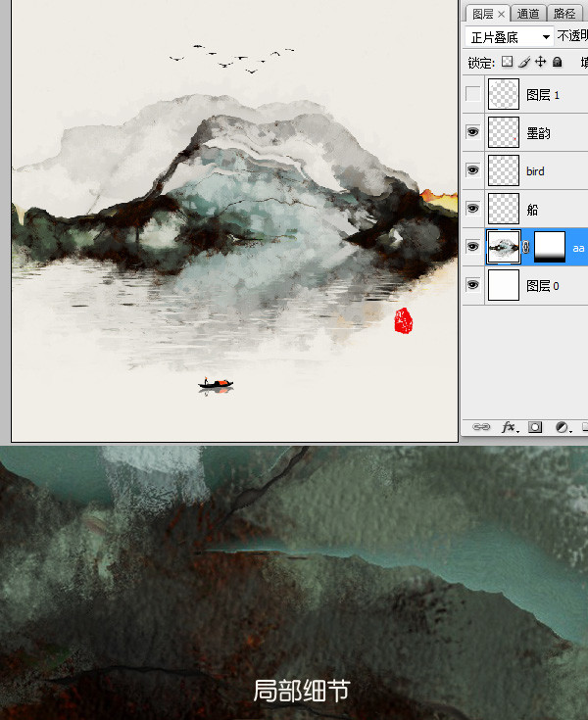
Task: Hide the bird layer
Action: point(472,170)
